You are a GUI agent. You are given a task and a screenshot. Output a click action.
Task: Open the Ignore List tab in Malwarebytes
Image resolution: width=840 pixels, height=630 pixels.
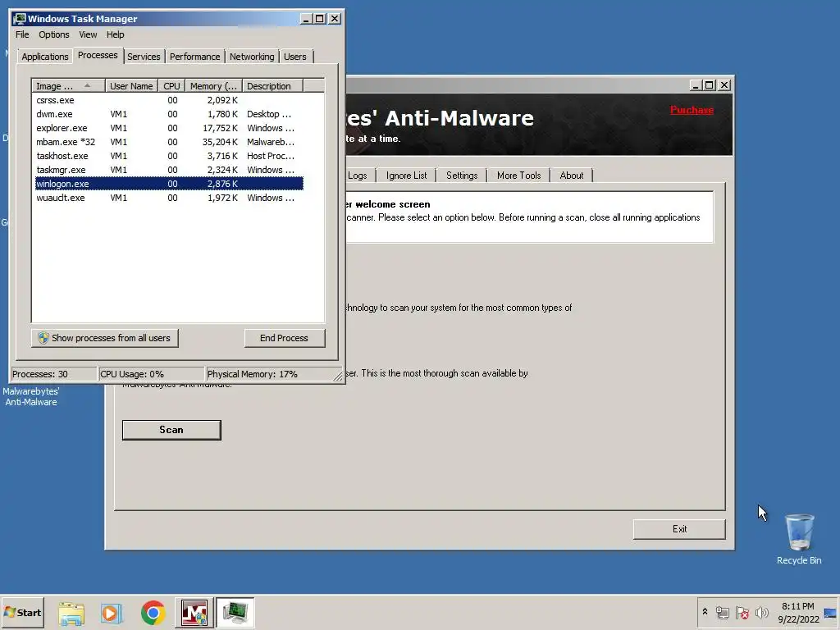407,176
